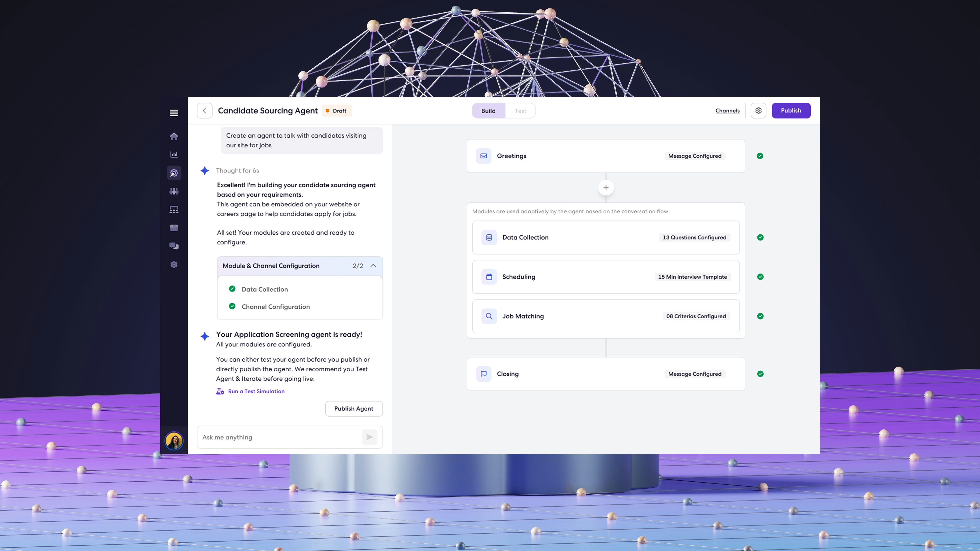The height and width of the screenshot is (551, 980).
Task: Click the back arrow beside agent title
Action: click(x=204, y=111)
